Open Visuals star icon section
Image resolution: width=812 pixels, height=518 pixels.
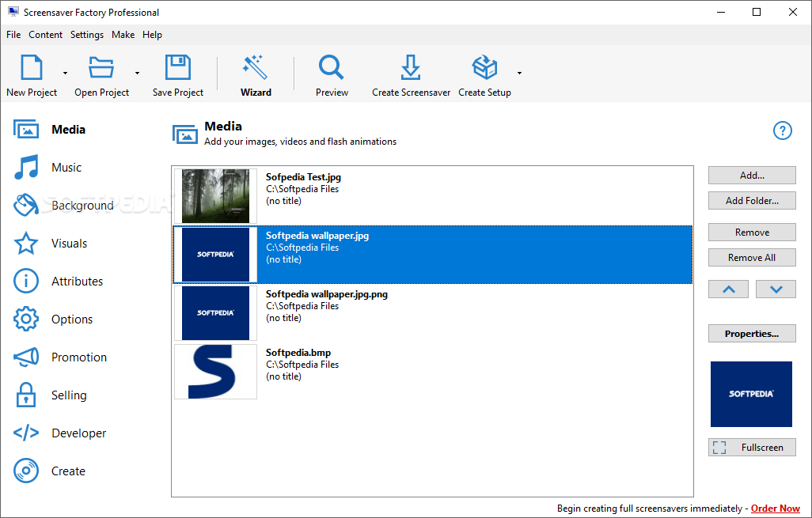coord(26,244)
